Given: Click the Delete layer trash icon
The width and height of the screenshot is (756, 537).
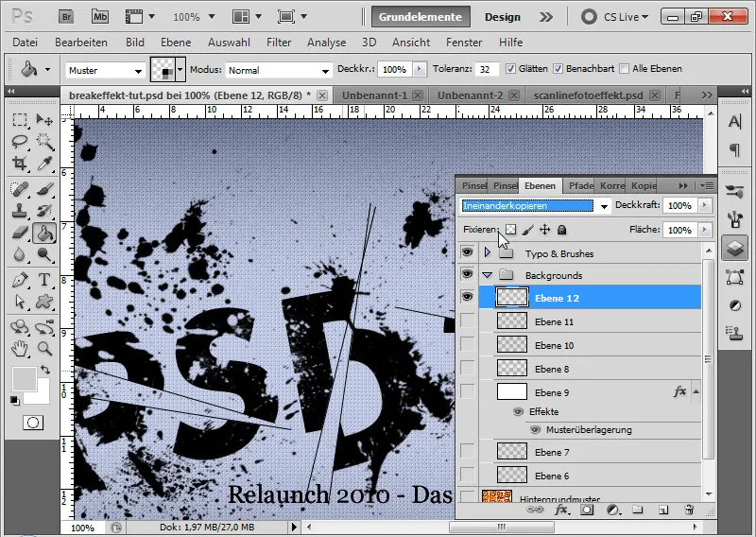Looking at the screenshot, I should click(x=689, y=510).
